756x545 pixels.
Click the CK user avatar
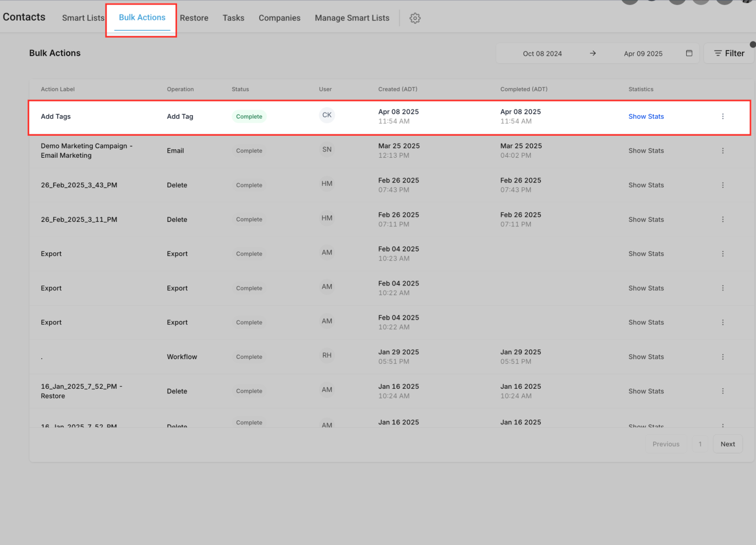[327, 115]
